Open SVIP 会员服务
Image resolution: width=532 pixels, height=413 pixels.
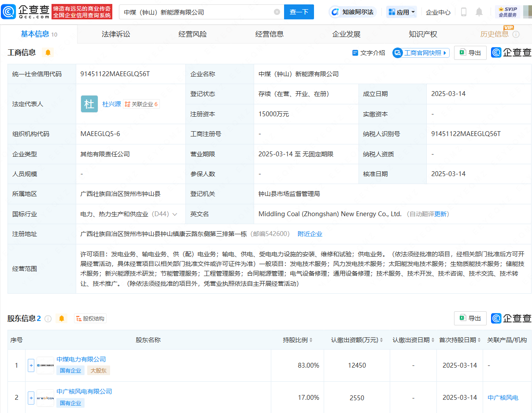pos(508,12)
